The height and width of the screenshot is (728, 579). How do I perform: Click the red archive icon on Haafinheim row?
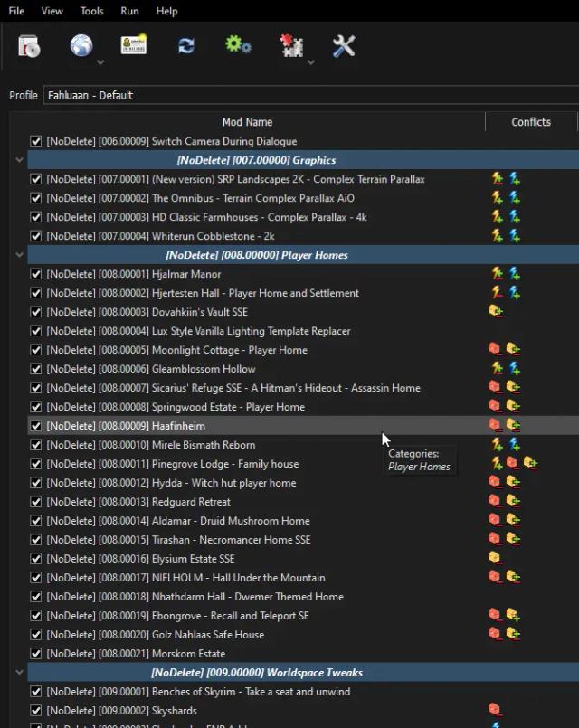tap(495, 425)
